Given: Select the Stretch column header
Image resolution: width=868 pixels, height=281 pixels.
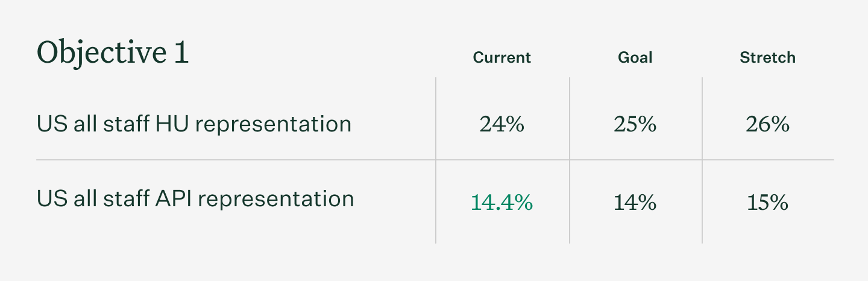Looking at the screenshot, I should pyautogui.click(x=767, y=57).
